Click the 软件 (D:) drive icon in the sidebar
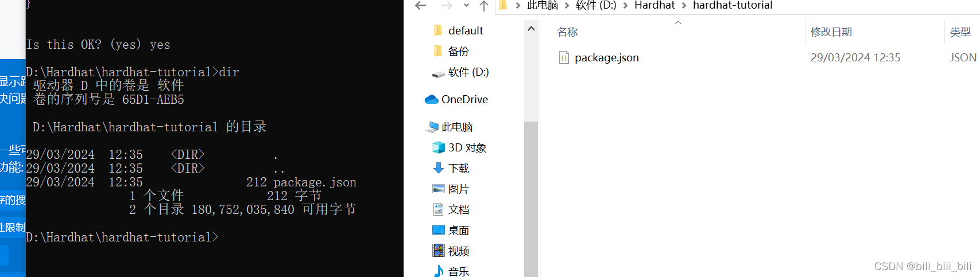This screenshot has height=277, width=980. point(439,73)
